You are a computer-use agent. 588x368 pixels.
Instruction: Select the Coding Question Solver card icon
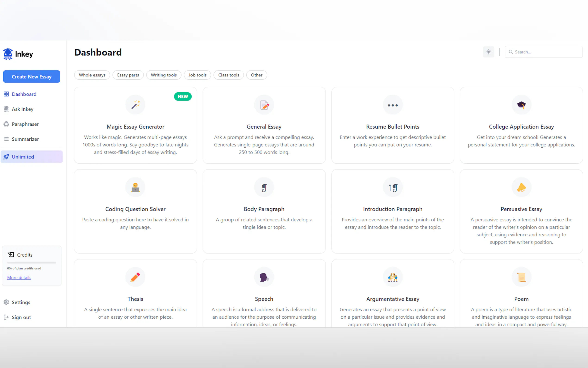pyautogui.click(x=135, y=187)
